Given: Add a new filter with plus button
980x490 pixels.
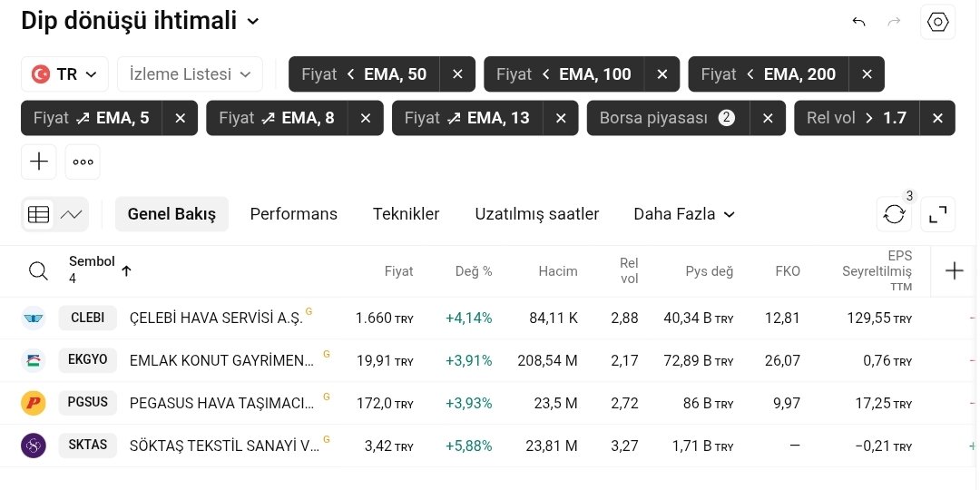Looking at the screenshot, I should [x=39, y=162].
